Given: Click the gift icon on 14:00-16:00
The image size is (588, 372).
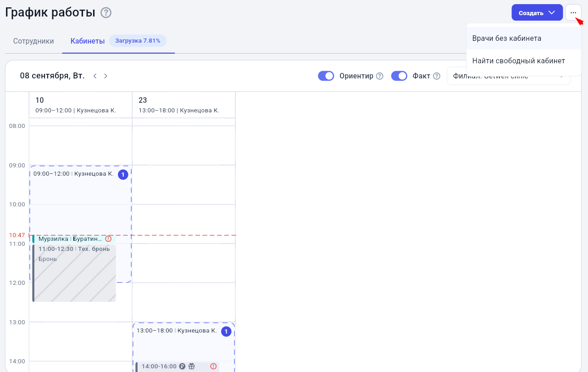Looking at the screenshot, I should coord(192,366).
